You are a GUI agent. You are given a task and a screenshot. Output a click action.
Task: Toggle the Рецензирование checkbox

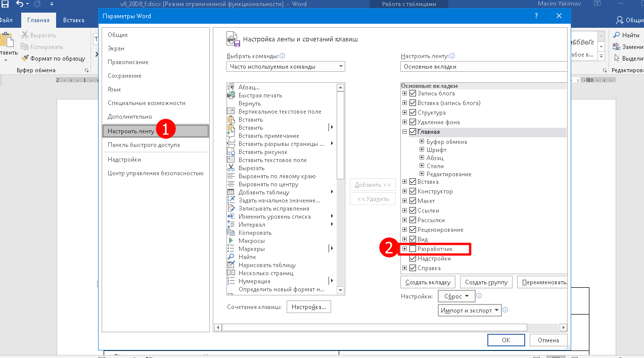(413, 230)
